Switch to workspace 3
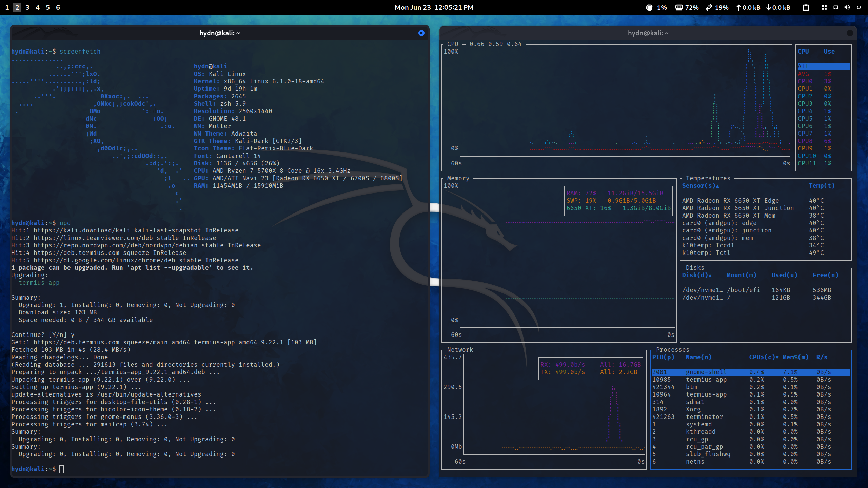The height and width of the screenshot is (488, 868). [27, 7]
